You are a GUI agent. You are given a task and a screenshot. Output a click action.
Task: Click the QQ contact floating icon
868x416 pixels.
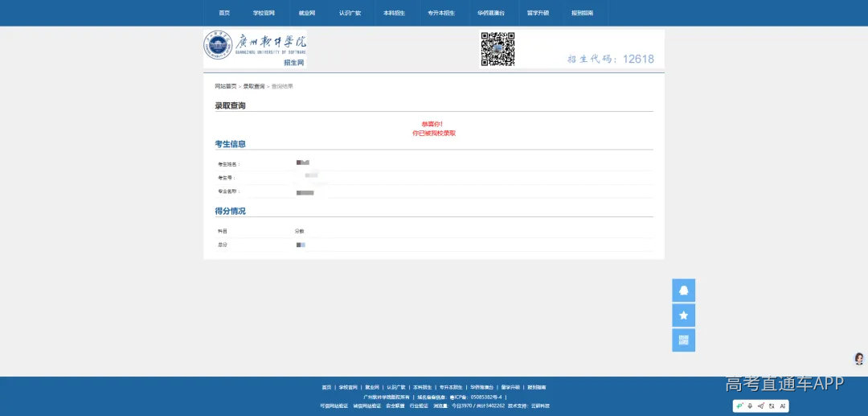[684, 290]
